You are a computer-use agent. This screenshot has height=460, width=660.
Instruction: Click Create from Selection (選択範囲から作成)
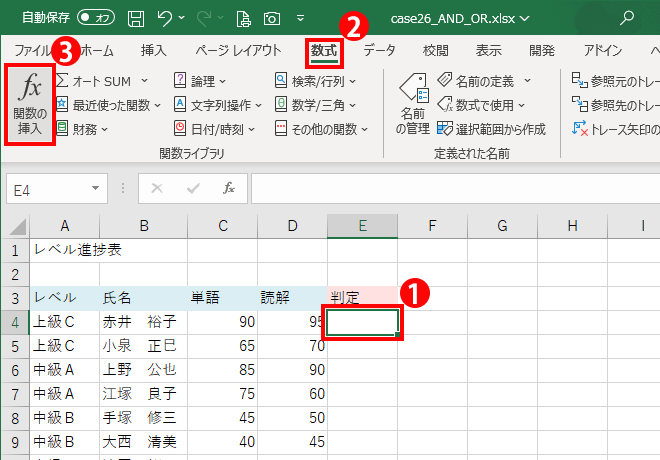[x=491, y=128]
